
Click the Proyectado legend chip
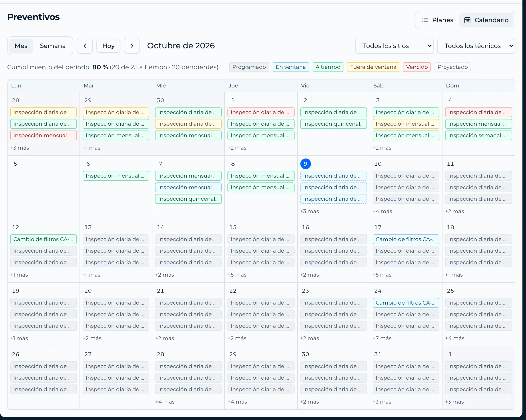point(452,67)
